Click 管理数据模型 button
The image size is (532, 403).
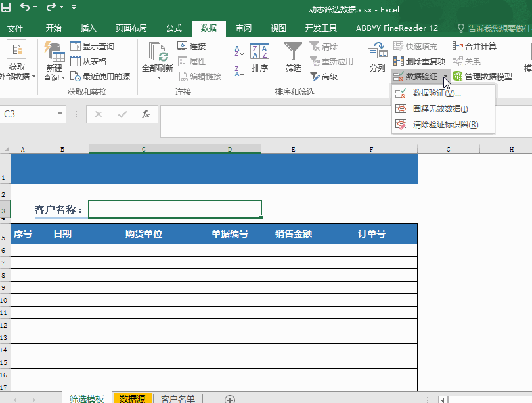[x=482, y=77]
